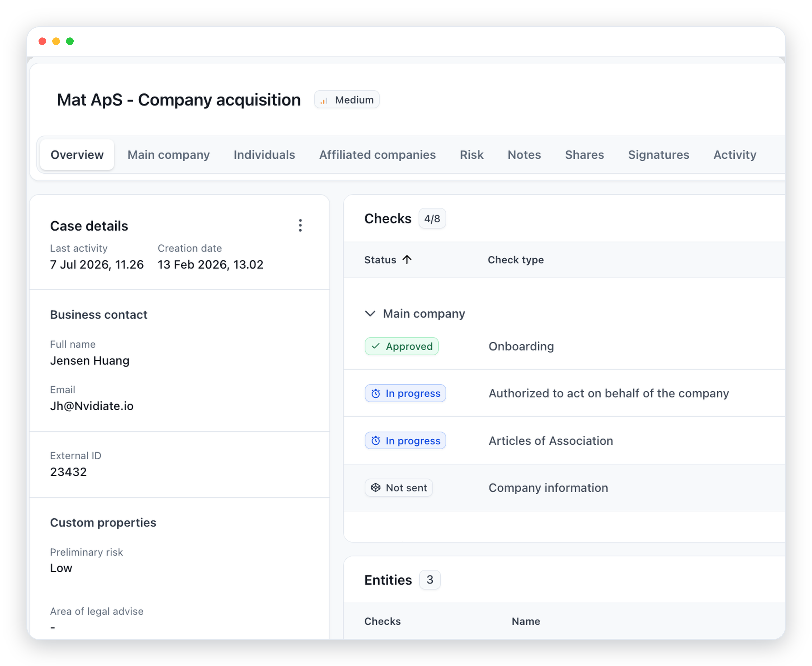The height and width of the screenshot is (666, 812).
Task: Click the Entities Name column header
Action: (526, 621)
